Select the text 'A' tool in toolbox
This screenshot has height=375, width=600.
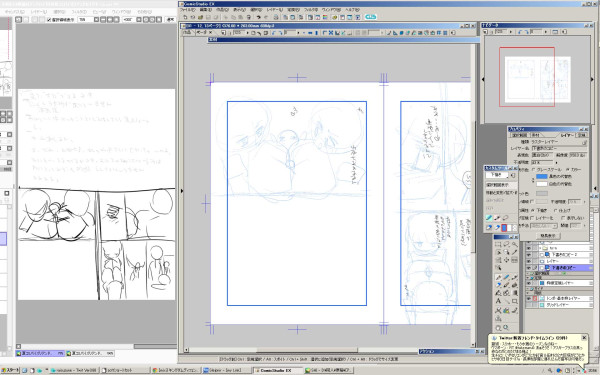pos(499,301)
